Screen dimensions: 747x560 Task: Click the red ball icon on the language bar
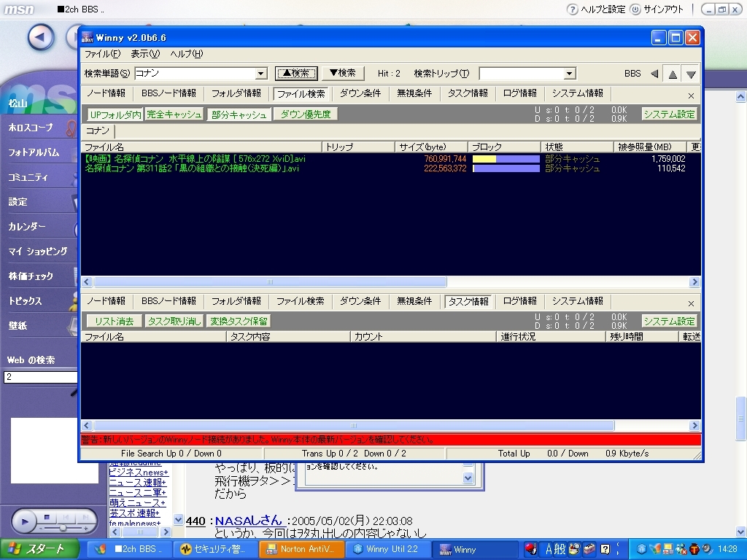point(531,549)
